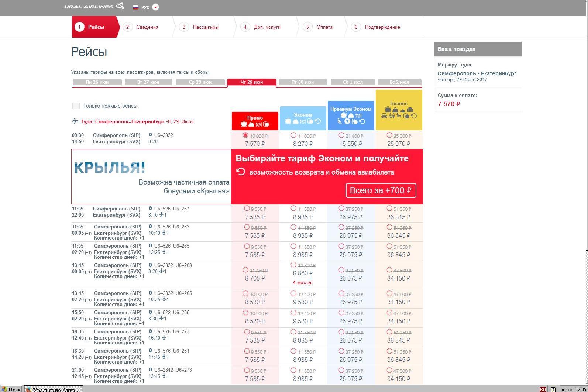
Task: Switch to Вт 27 июн date tab
Action: (x=148, y=82)
